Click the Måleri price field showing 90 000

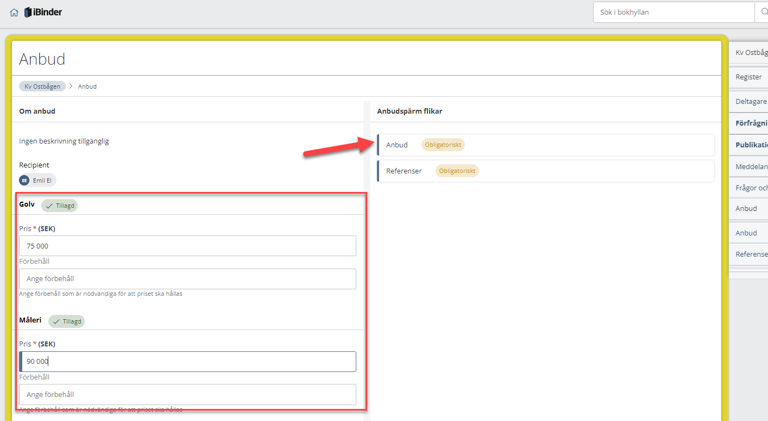click(188, 361)
